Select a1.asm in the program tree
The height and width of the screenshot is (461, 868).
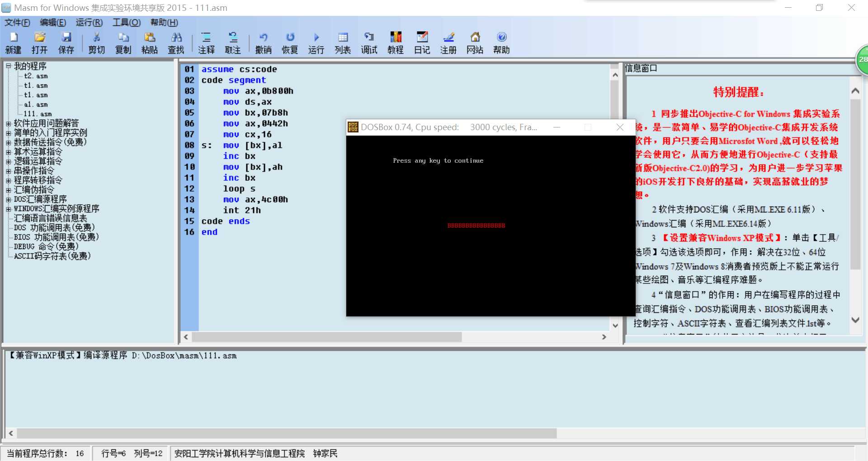(x=36, y=104)
